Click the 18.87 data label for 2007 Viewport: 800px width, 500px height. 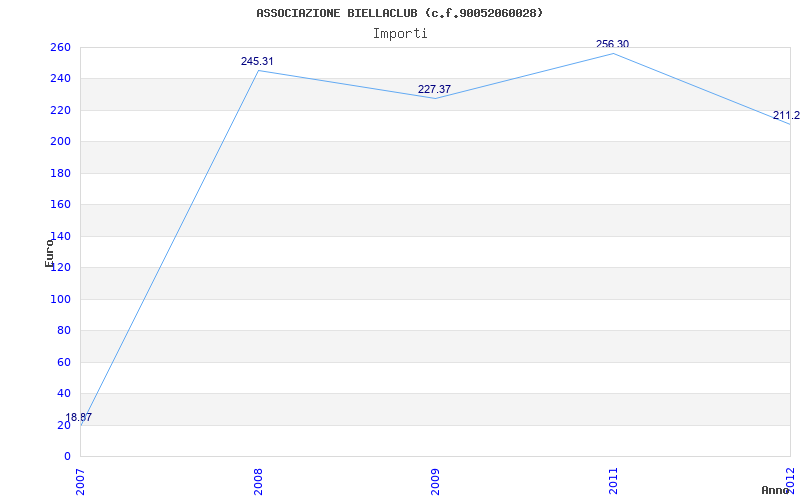coord(79,417)
